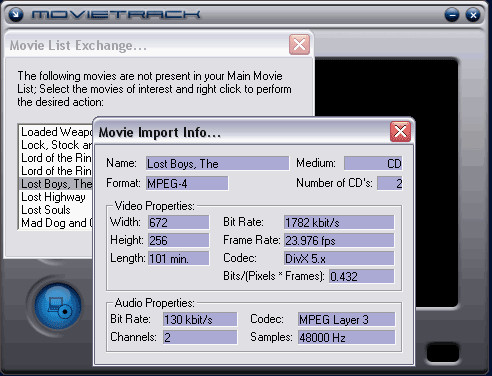Click the Medium field showing CD
Viewport: 492px width, 376px height.
(373, 164)
